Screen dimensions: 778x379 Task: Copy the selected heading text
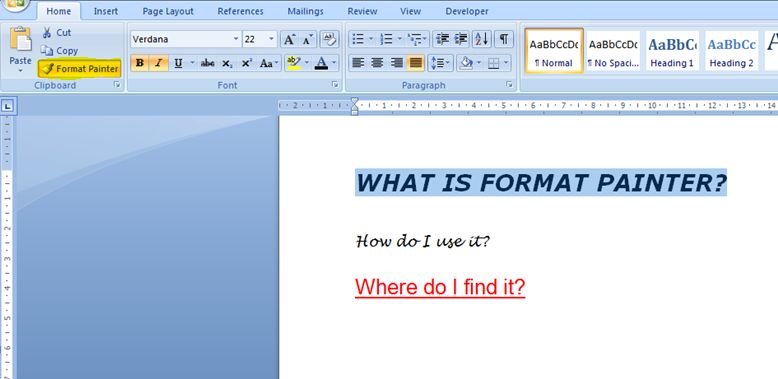click(60, 51)
